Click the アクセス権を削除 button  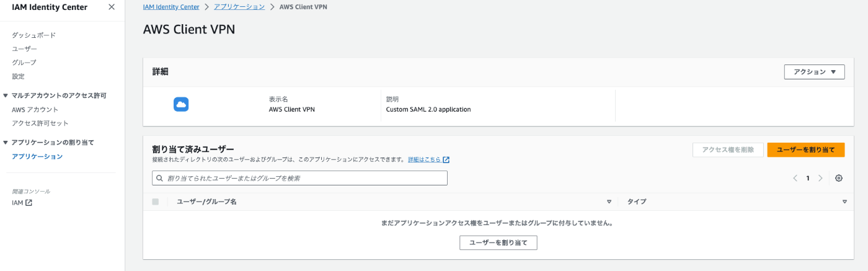[727, 150]
